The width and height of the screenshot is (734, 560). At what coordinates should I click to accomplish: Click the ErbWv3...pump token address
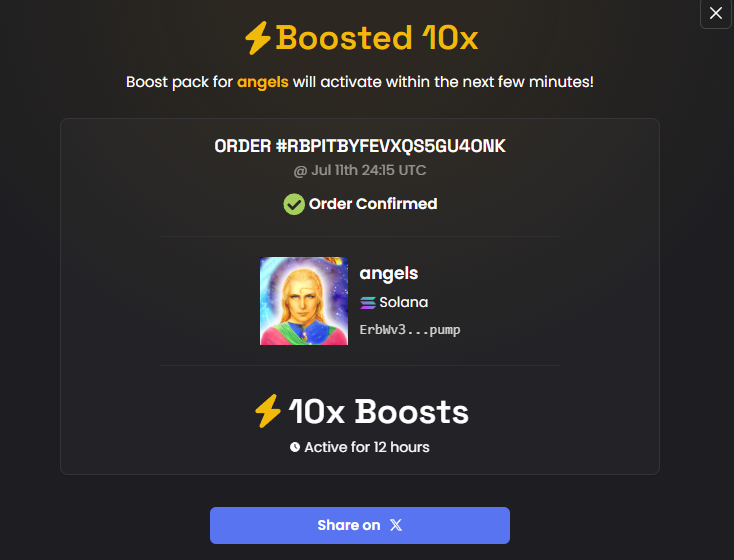pos(410,330)
